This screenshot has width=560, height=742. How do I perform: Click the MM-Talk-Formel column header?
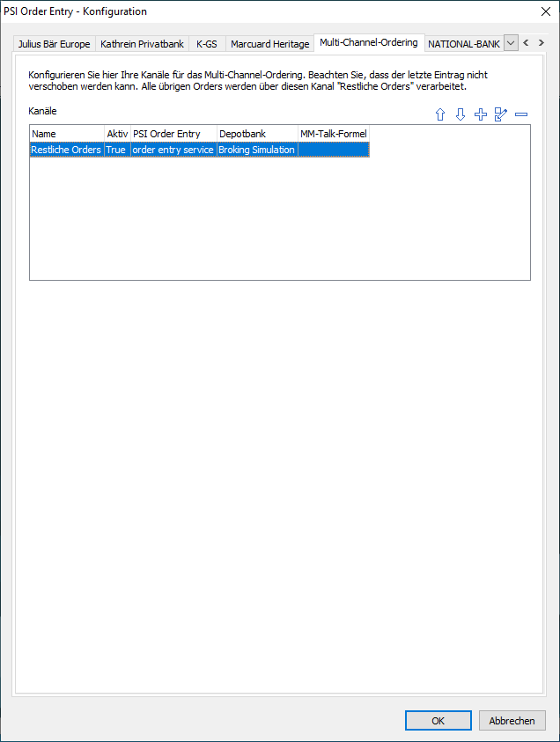click(x=333, y=134)
